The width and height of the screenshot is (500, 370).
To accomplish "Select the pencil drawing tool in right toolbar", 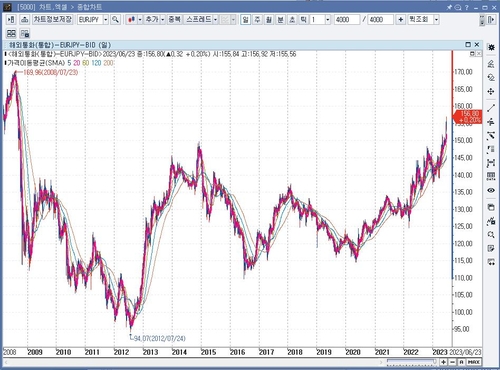I will pos(491,63).
